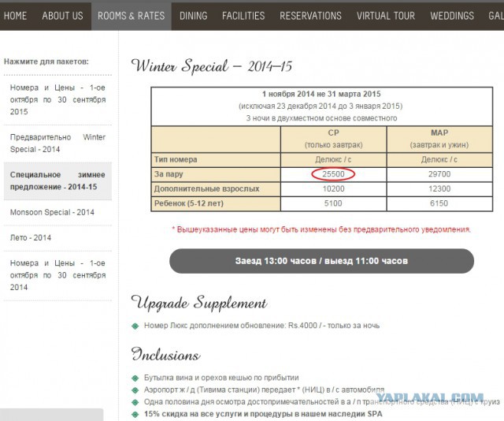Click the '15% скидка на все услуги' inclusion

pyautogui.click(x=263, y=414)
